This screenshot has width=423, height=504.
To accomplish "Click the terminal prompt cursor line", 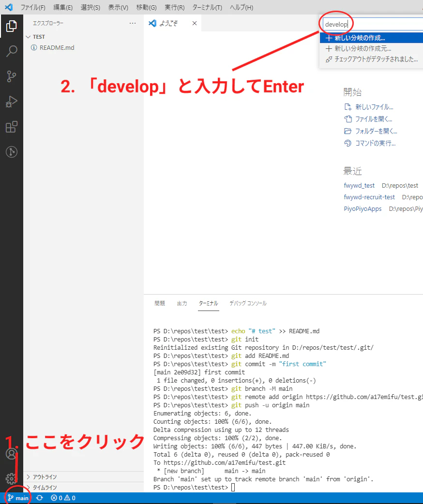I will point(194,488).
